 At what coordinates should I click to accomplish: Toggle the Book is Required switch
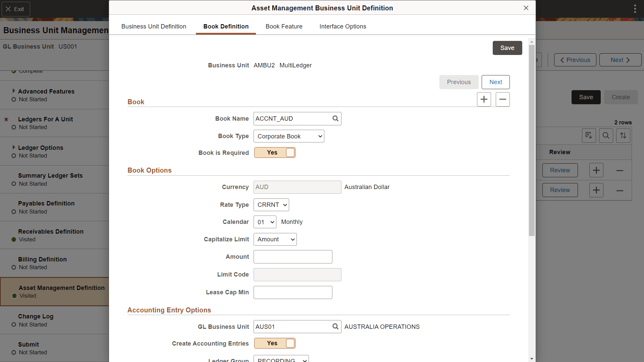tap(275, 153)
